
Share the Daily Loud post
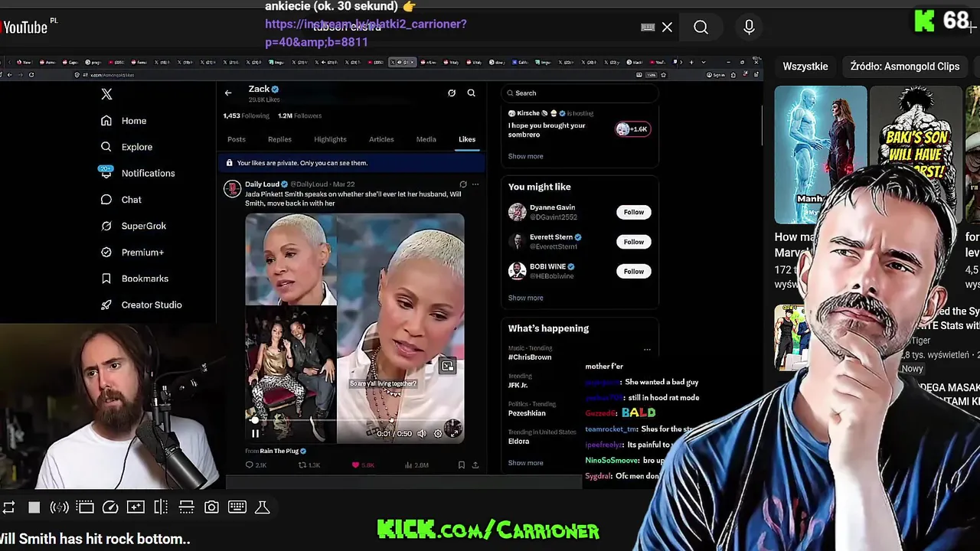point(475,465)
